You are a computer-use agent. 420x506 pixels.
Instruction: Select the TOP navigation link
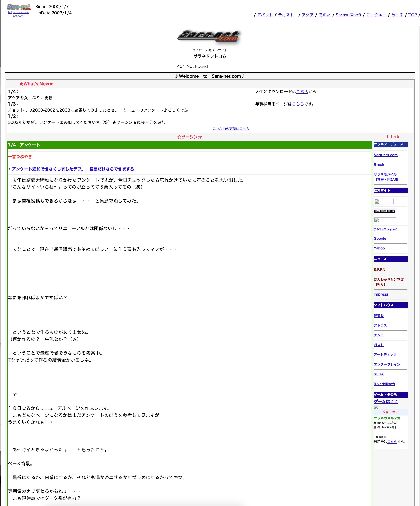point(413,15)
